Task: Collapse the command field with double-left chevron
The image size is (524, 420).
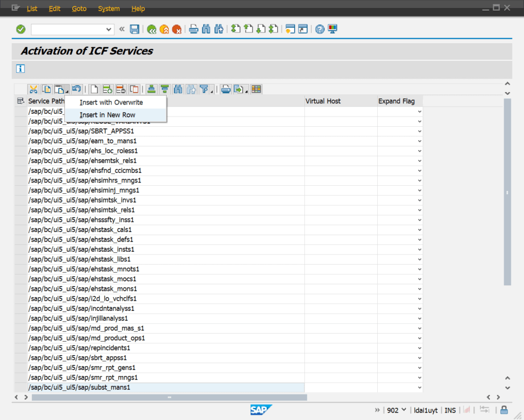Action: tap(122, 30)
